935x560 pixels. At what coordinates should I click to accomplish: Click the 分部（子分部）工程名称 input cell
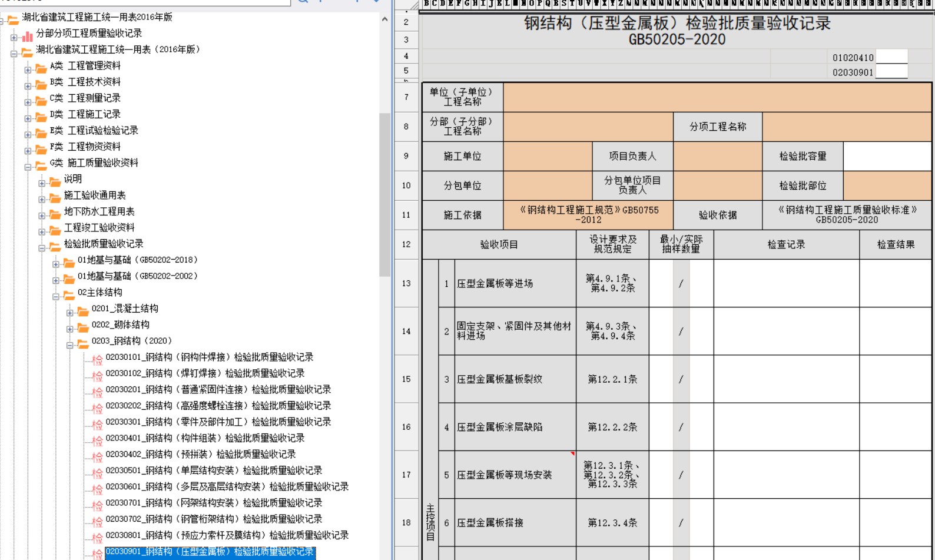click(588, 127)
